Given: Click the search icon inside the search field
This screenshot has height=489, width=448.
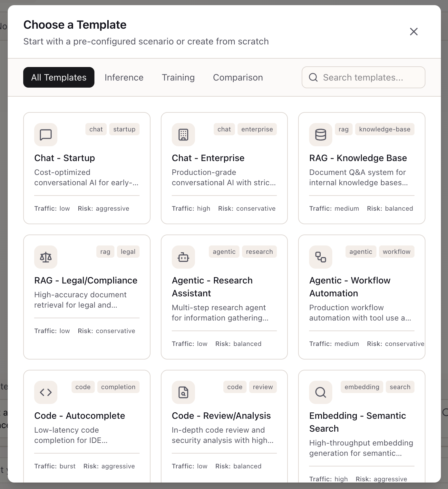Looking at the screenshot, I should point(313,77).
